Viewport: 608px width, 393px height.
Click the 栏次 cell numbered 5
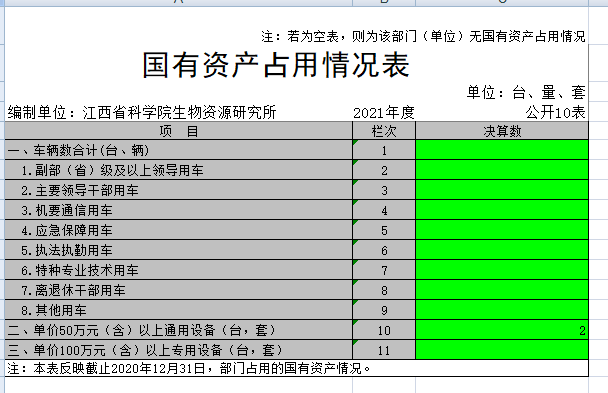[x=384, y=230]
